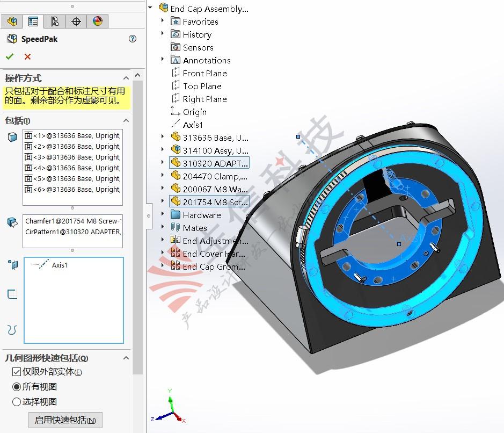
Task: Collapse the 几何图形快速包括 section
Action: click(x=126, y=358)
